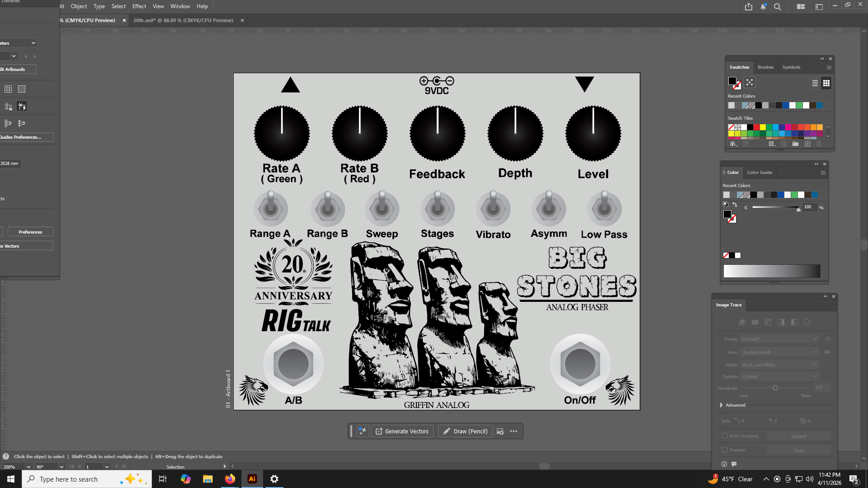Toggle the eye icon beside View dropdown
Image resolution: width=868 pixels, height=488 pixels.
(827, 352)
